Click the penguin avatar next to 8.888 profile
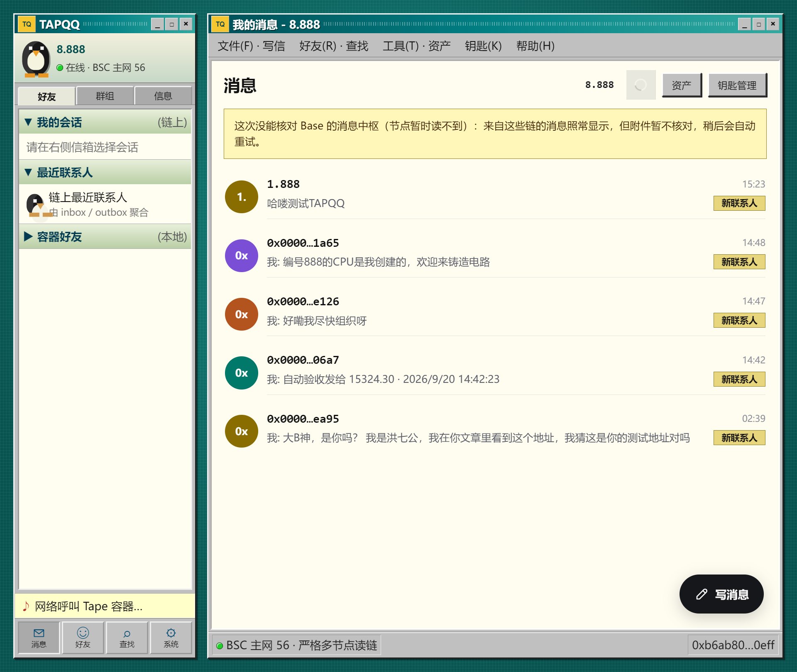 [x=36, y=59]
